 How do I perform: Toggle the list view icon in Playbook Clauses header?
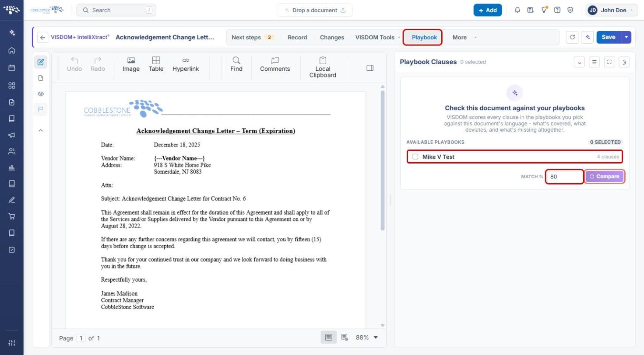coord(595,62)
